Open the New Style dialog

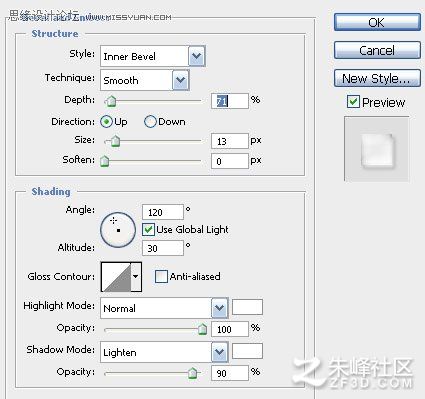pyautogui.click(x=377, y=78)
